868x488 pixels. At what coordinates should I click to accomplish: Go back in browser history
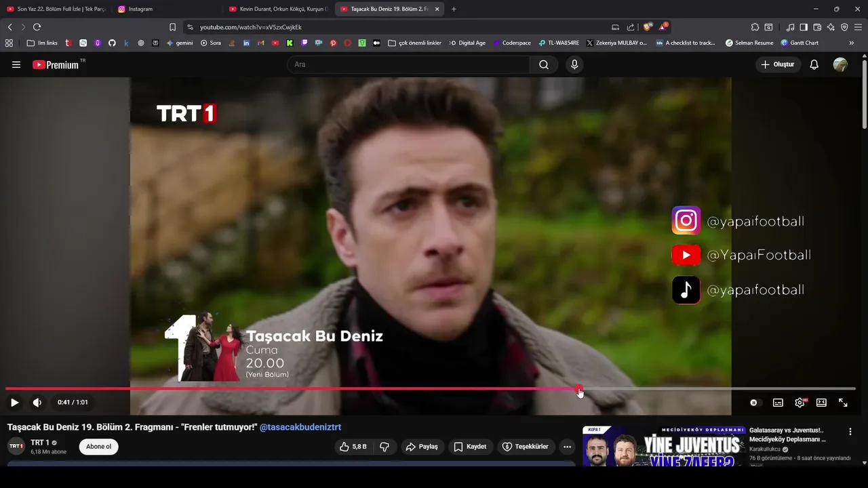pyautogui.click(x=9, y=27)
